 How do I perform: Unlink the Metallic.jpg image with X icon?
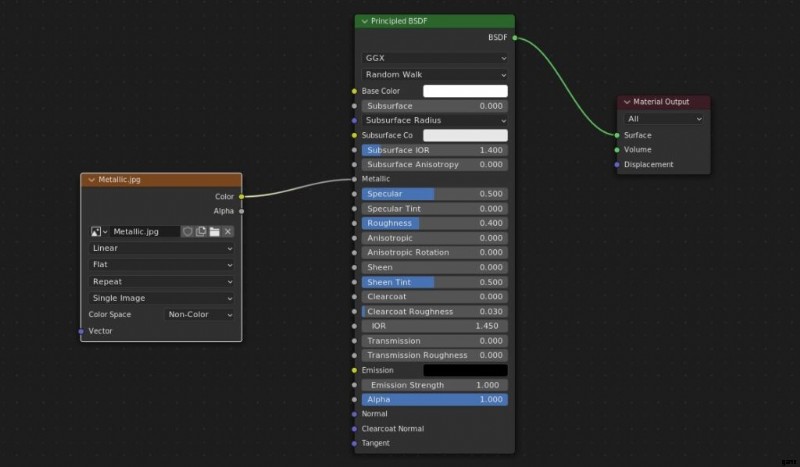228,232
